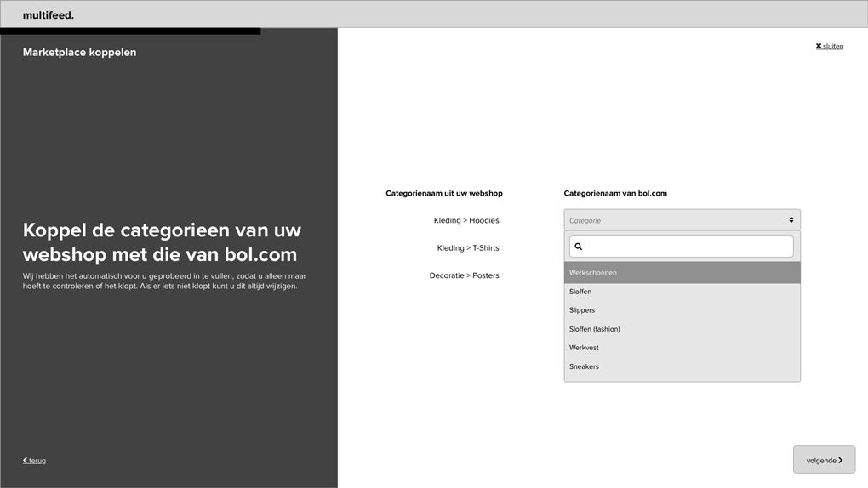Click the Decoratie > Posters label
Image resolution: width=868 pixels, height=488 pixels.
[464, 275]
